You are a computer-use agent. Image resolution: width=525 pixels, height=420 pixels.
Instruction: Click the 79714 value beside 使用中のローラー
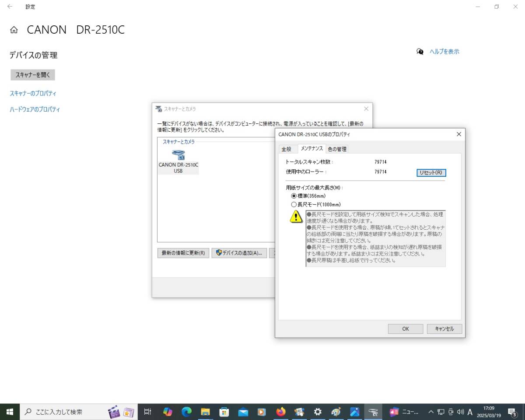pos(381,172)
